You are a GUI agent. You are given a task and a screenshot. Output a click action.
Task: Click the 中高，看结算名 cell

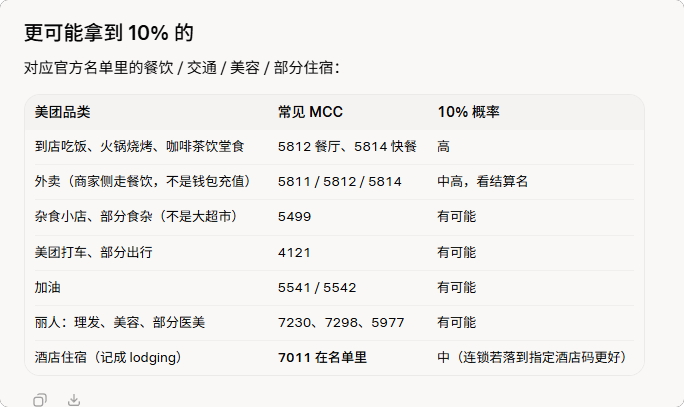pyautogui.click(x=482, y=181)
